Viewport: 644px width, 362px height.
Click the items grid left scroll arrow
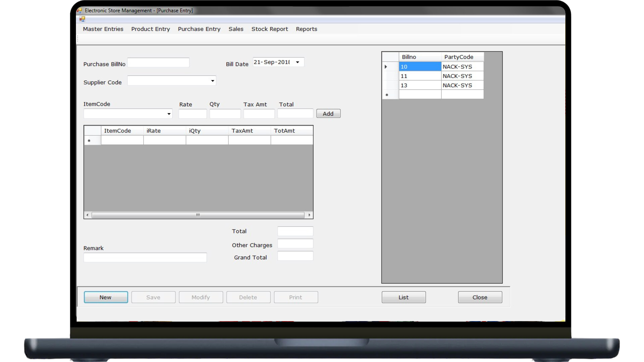[87, 215]
